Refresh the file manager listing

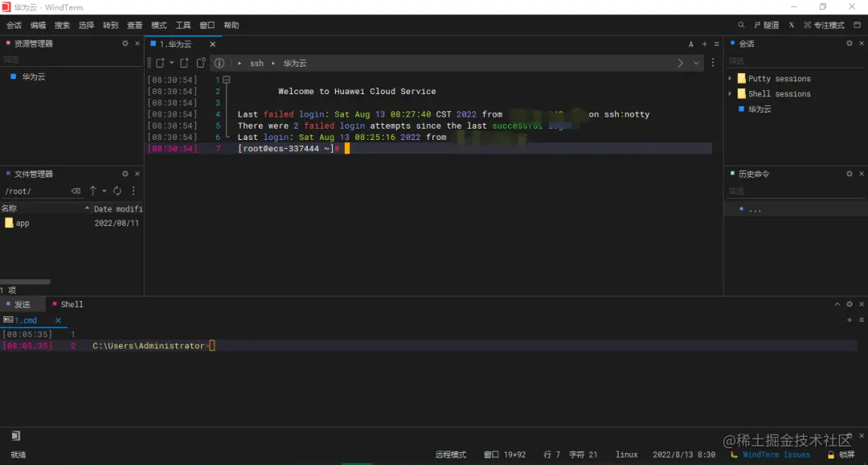[117, 191]
